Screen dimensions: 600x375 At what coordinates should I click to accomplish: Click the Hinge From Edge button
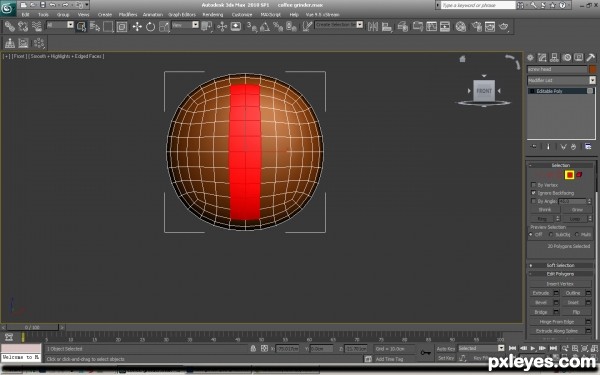coord(557,322)
